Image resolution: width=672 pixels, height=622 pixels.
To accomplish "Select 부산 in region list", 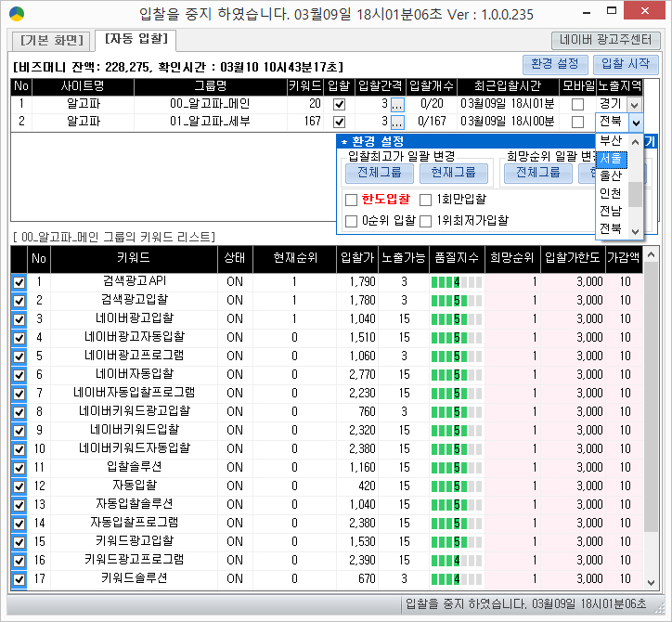I will (x=611, y=140).
